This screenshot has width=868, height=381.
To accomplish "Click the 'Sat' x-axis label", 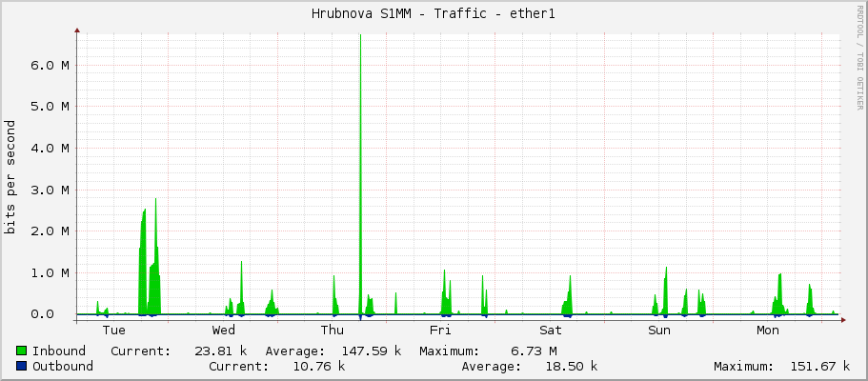I will 551,331.
